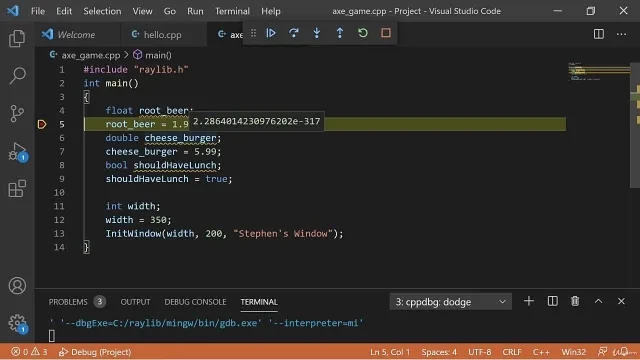
Task: Restart the debug session
Action: (362, 33)
